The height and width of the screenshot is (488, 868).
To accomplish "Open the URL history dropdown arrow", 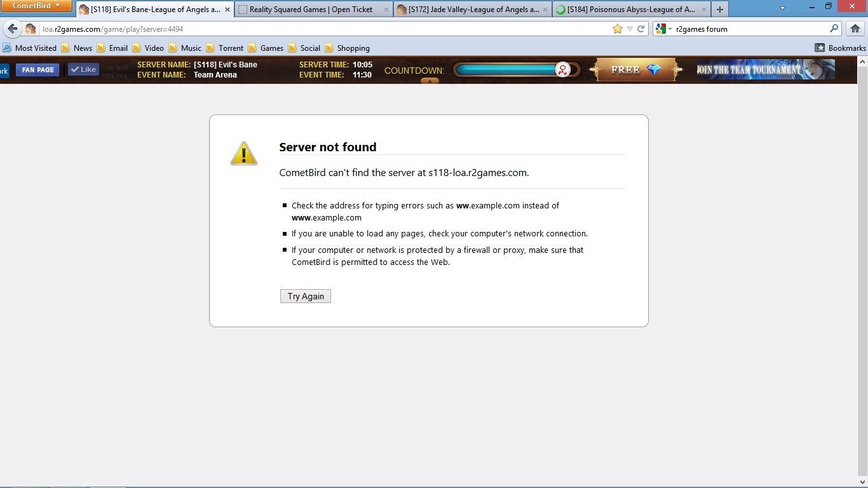I will pyautogui.click(x=630, y=29).
